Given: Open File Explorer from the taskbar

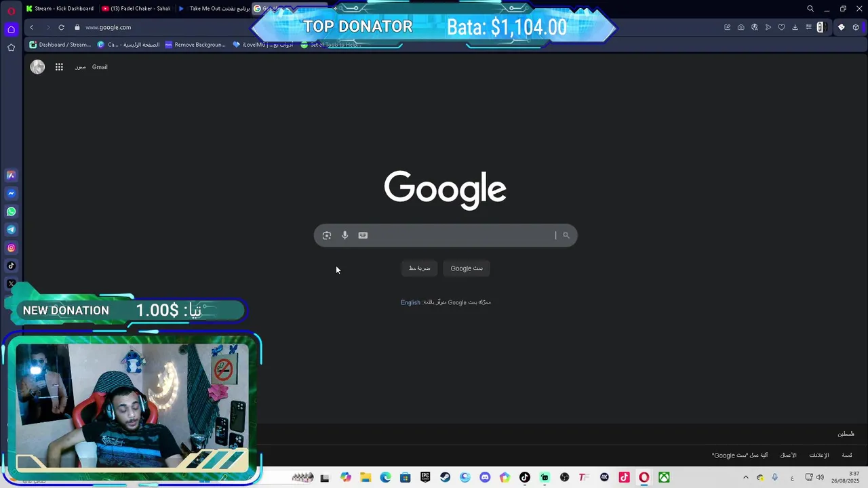Looking at the screenshot, I should 366,478.
